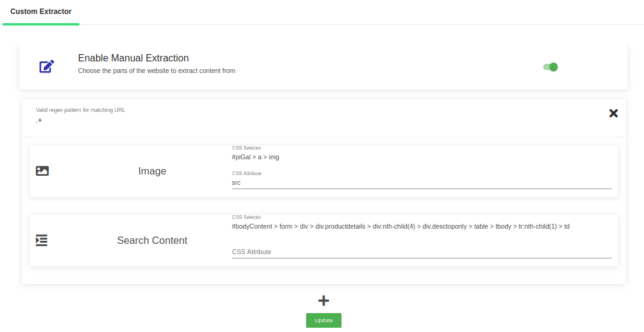Click the Image CSS Attribute 'src' field
644x332 pixels.
421,182
